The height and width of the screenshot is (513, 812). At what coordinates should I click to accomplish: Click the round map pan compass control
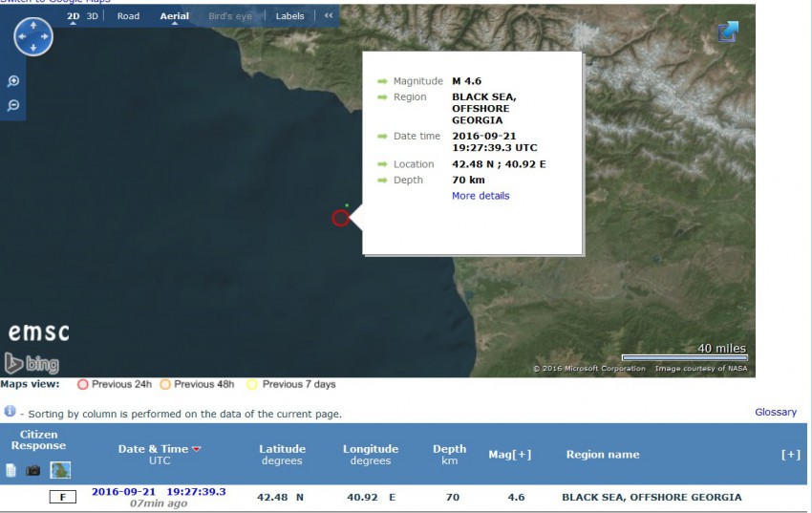point(33,36)
